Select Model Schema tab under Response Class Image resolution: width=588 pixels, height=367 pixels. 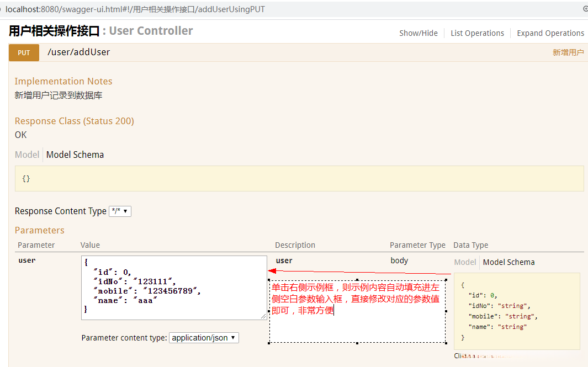coord(75,155)
